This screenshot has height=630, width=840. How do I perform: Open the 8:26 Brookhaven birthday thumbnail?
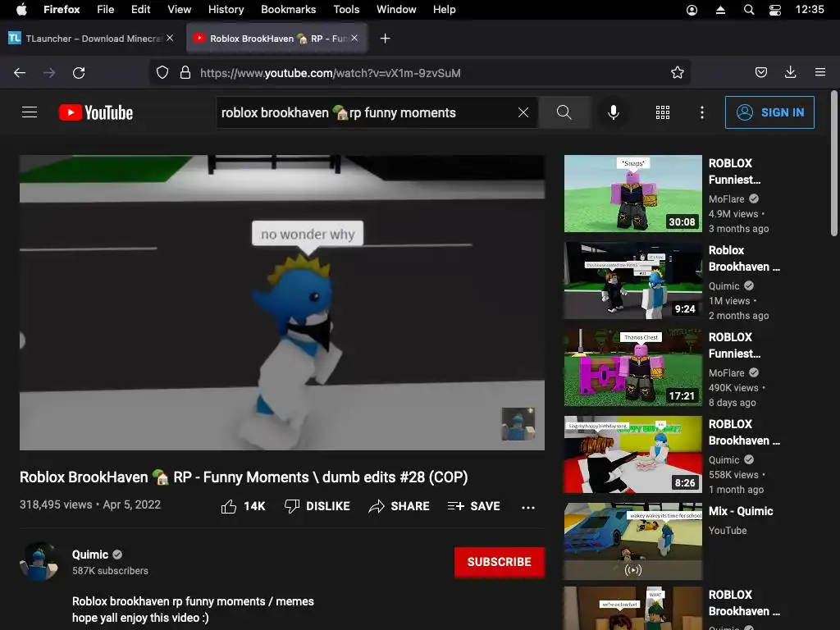(x=632, y=454)
